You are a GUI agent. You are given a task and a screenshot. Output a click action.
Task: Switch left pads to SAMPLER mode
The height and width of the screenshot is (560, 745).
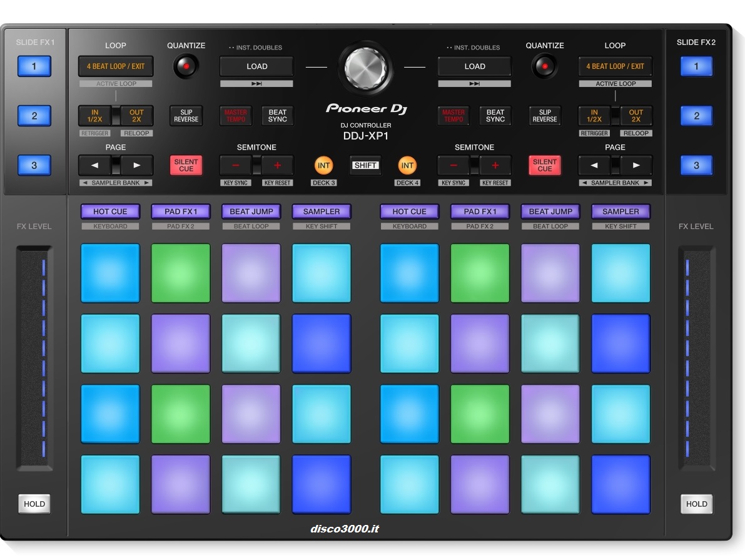point(322,211)
